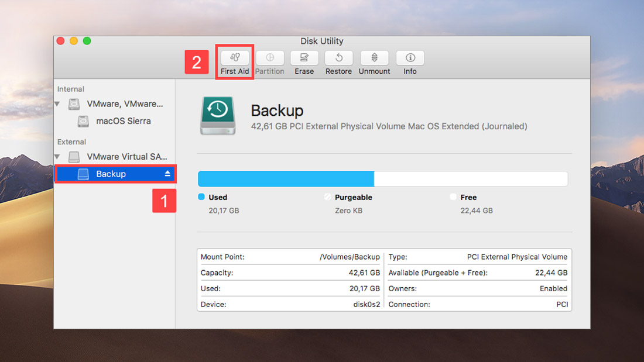
Task: Click the VMware Virtual SA... drive icon
Action: click(x=74, y=156)
